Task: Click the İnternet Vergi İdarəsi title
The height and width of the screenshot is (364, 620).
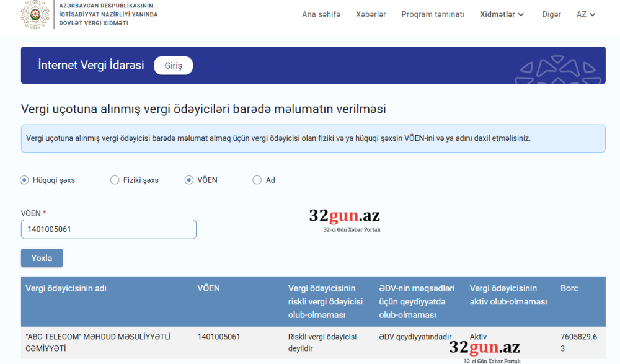Action: [91, 65]
